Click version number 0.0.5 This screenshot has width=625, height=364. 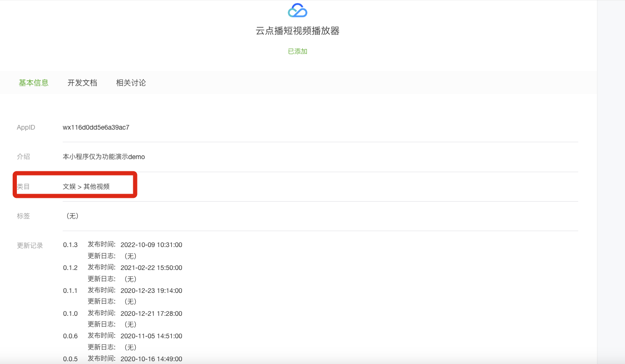70,359
